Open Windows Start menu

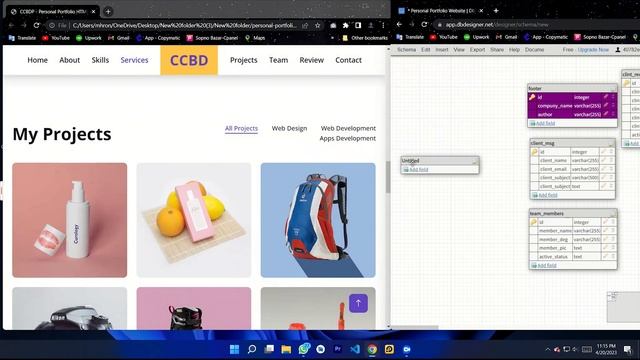(234, 349)
